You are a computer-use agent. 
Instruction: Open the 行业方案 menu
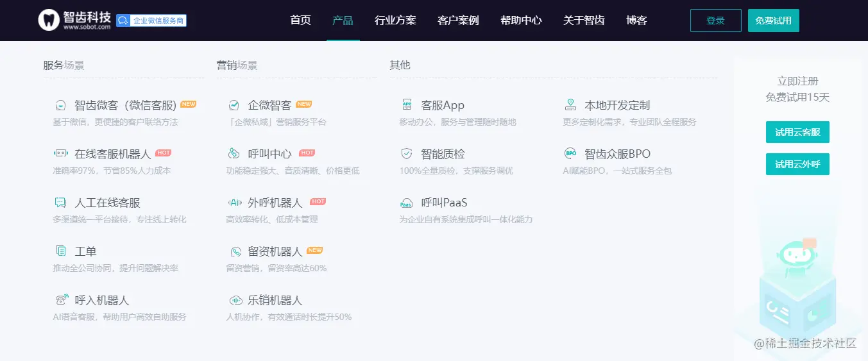[x=395, y=21]
